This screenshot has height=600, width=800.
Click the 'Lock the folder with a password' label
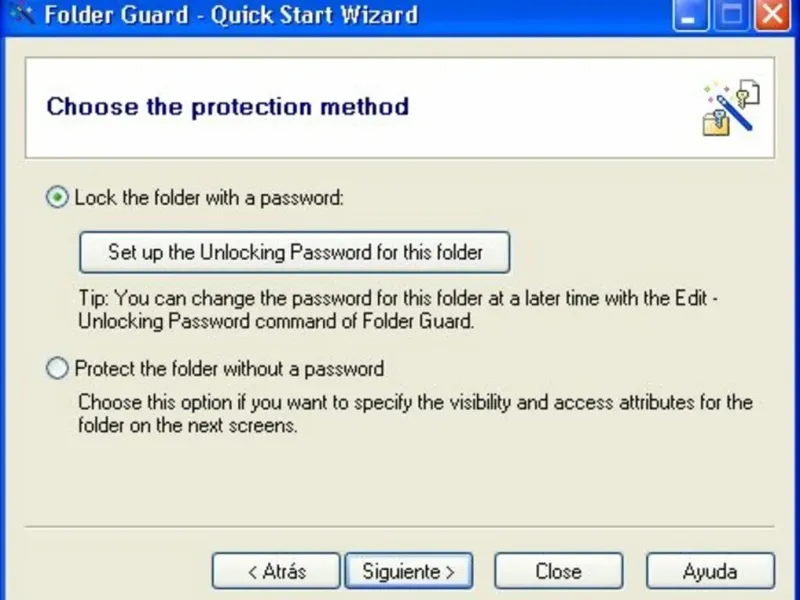coord(209,198)
